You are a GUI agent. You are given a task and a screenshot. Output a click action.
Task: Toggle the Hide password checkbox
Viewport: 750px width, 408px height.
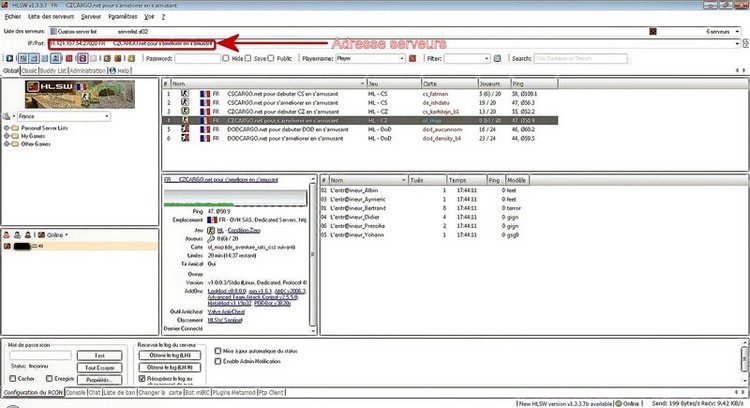226,58
